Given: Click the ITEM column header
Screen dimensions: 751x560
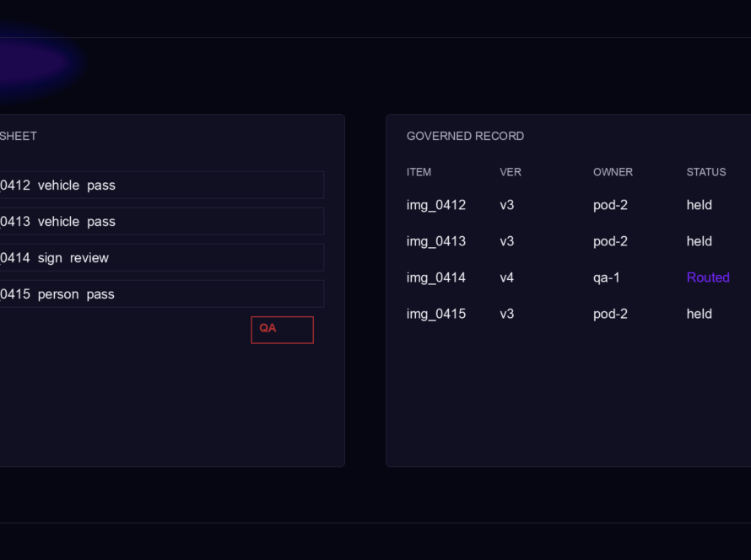Looking at the screenshot, I should coord(419,172).
